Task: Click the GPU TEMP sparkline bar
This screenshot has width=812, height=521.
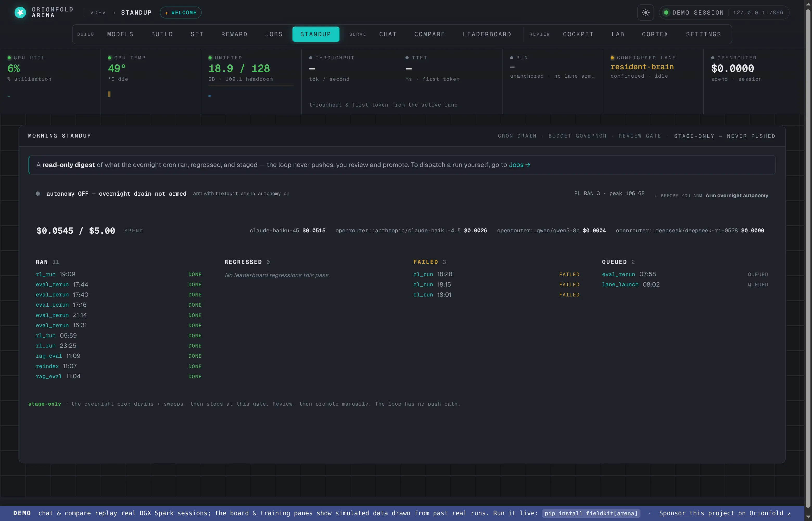Action: coord(109,94)
